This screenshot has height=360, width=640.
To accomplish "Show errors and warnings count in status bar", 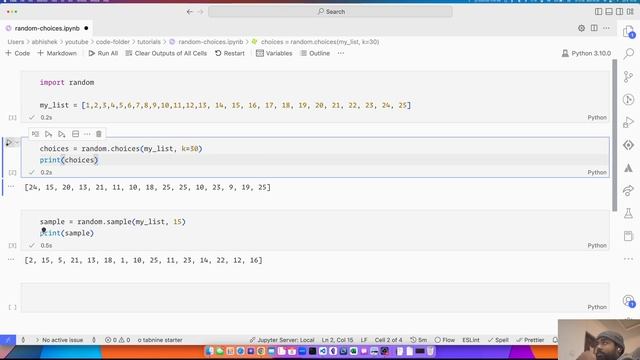I will click(118, 340).
